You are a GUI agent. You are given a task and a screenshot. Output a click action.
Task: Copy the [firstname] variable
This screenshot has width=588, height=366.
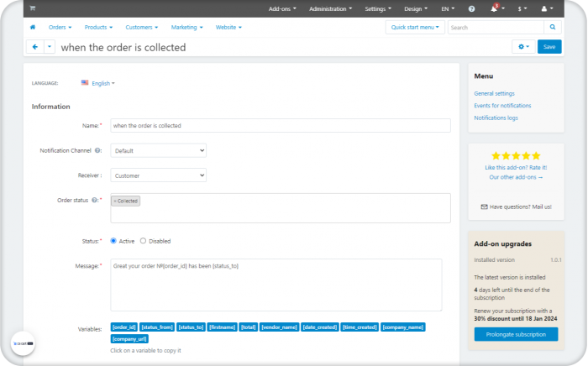pos(223,327)
